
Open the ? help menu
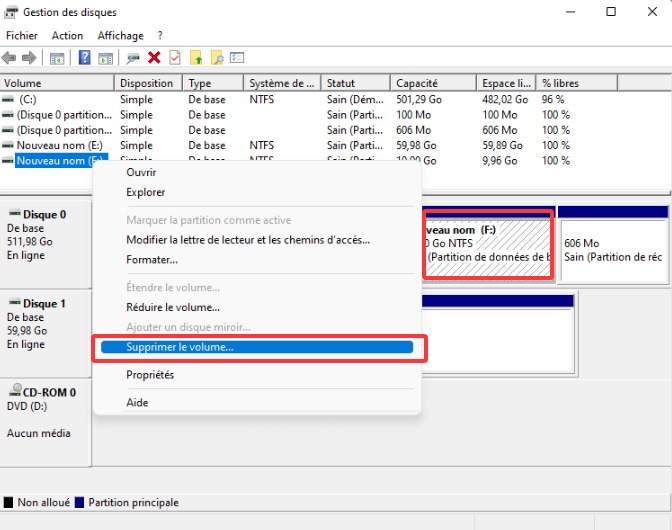[x=160, y=36]
